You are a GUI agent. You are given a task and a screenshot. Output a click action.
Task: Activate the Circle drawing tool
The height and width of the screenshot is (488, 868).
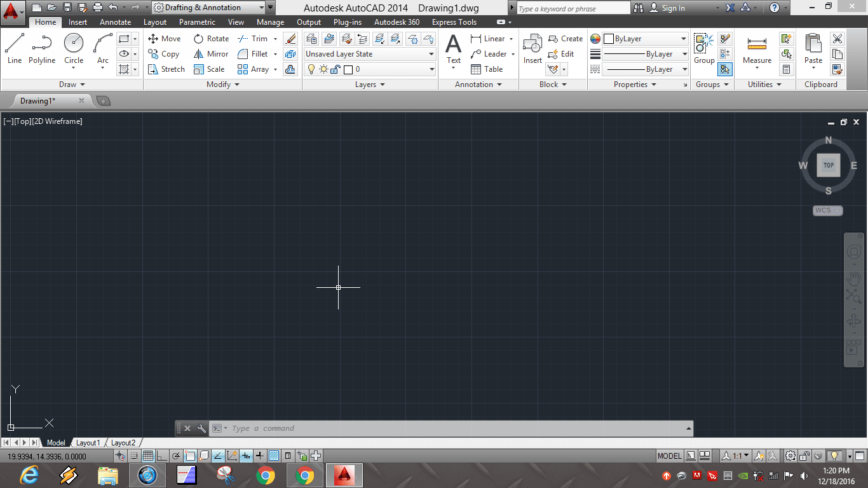coord(73,44)
